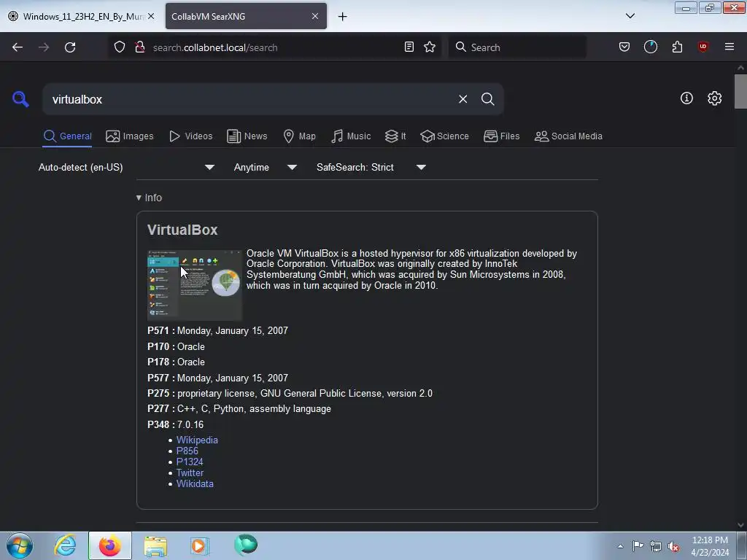Click the browser toolbar Search box

pos(517,47)
